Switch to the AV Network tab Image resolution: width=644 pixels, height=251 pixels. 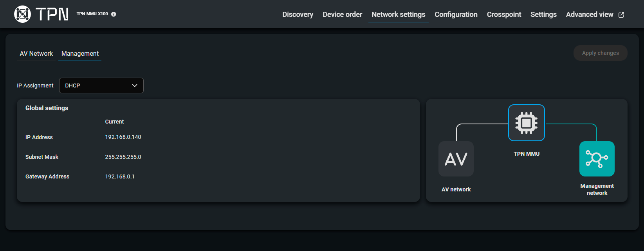pos(36,53)
